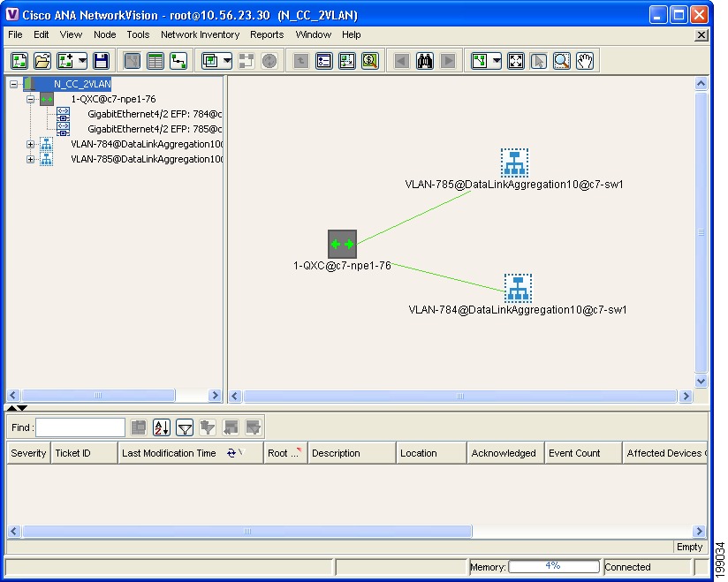The image size is (728, 582).
Task: Open the Node menu
Action: [x=105, y=34]
